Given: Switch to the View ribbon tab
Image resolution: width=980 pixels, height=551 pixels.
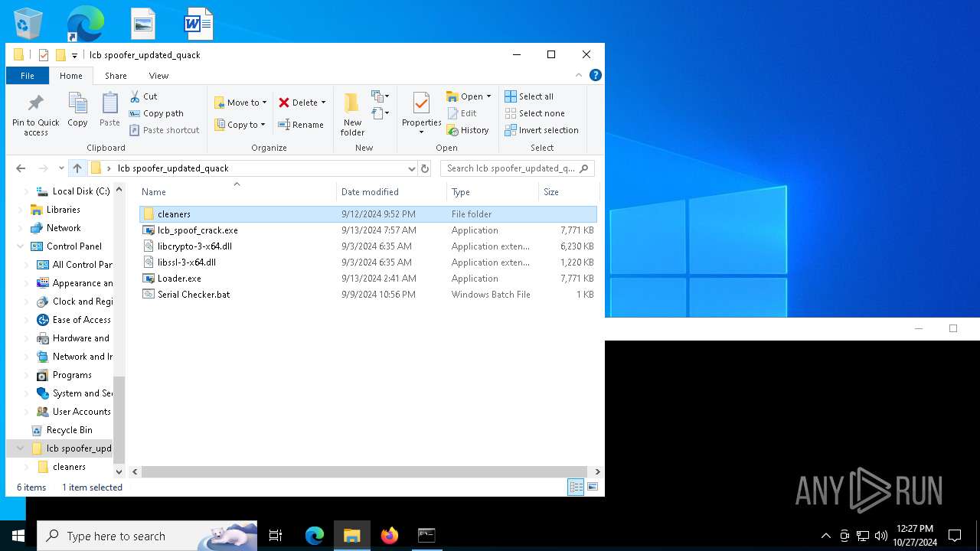Looking at the screenshot, I should pyautogui.click(x=158, y=76).
